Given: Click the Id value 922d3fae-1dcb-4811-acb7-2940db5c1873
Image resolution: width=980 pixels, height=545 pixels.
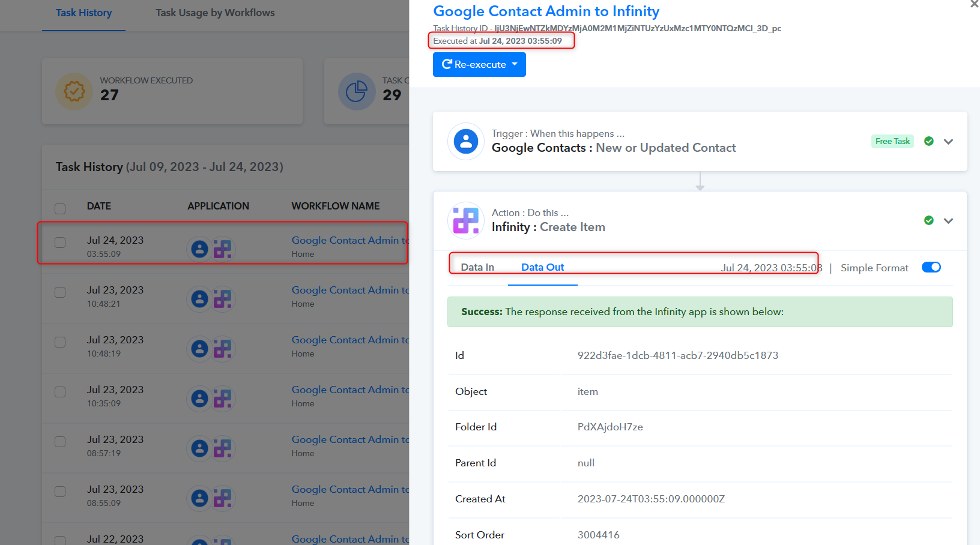Looking at the screenshot, I should [x=678, y=355].
